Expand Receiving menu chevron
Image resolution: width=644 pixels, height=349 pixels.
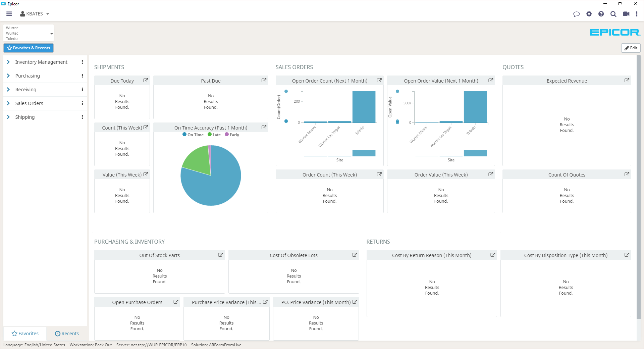click(8, 90)
